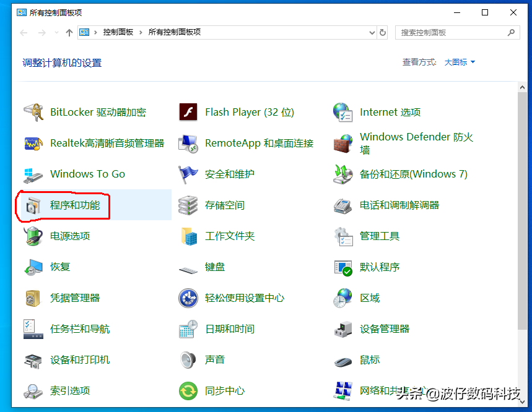Click the search magnifier button
Viewport: 532px width, 412px height.
pos(511,33)
